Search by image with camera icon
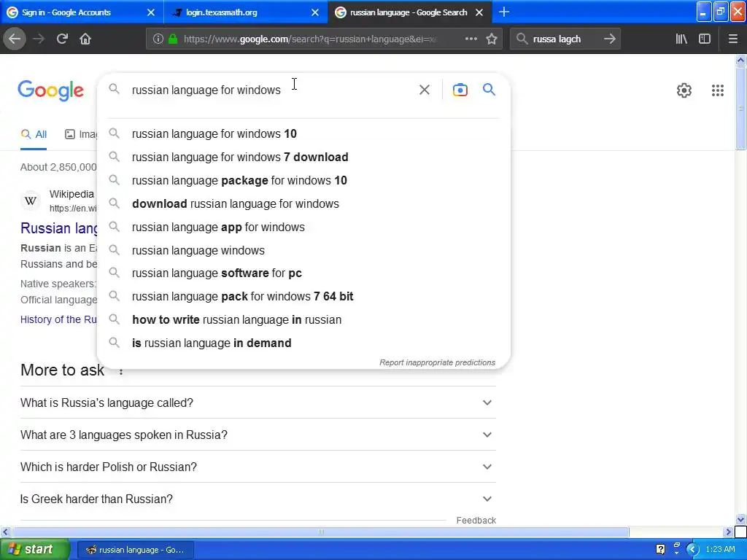747x560 pixels. point(460,90)
